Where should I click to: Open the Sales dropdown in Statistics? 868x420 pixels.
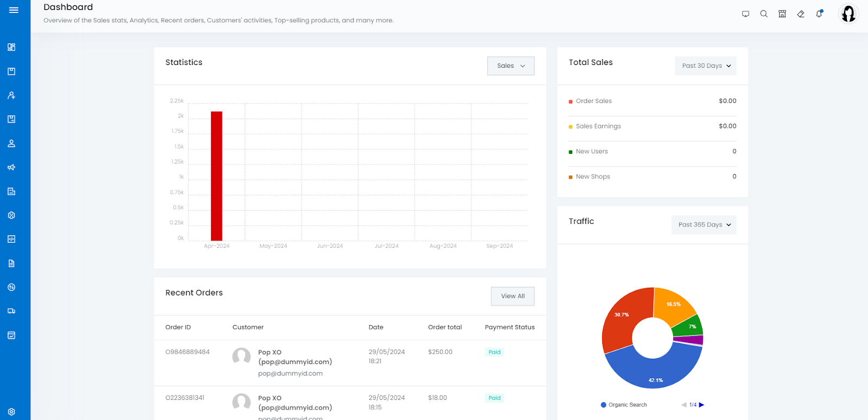[511, 66]
